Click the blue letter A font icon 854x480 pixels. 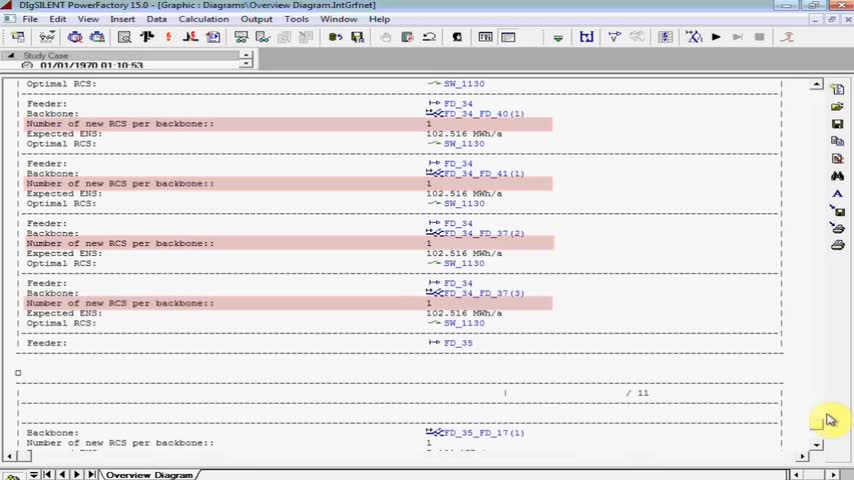tap(838, 193)
